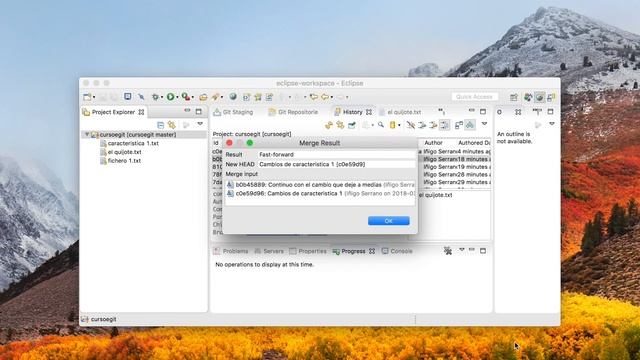Open the Progress view menu arrow
Viewport: 640px width, 360px height.
coord(462,249)
